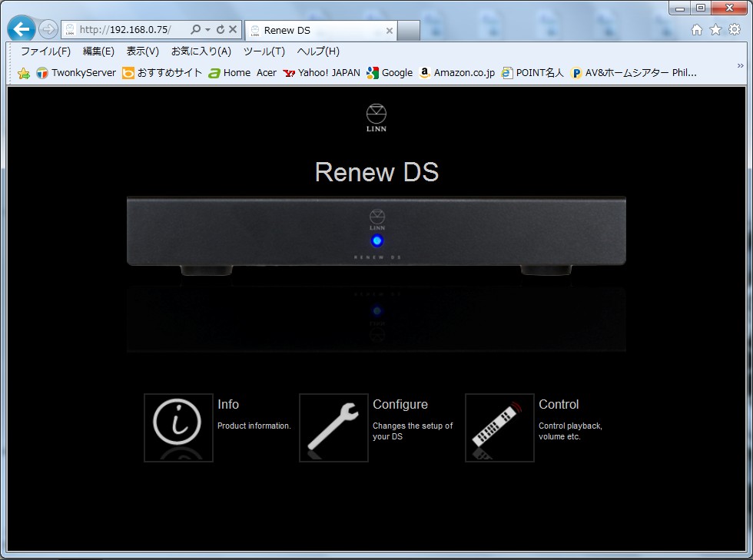Open the 表示(V) menu
This screenshot has height=560, width=753.
143,51
